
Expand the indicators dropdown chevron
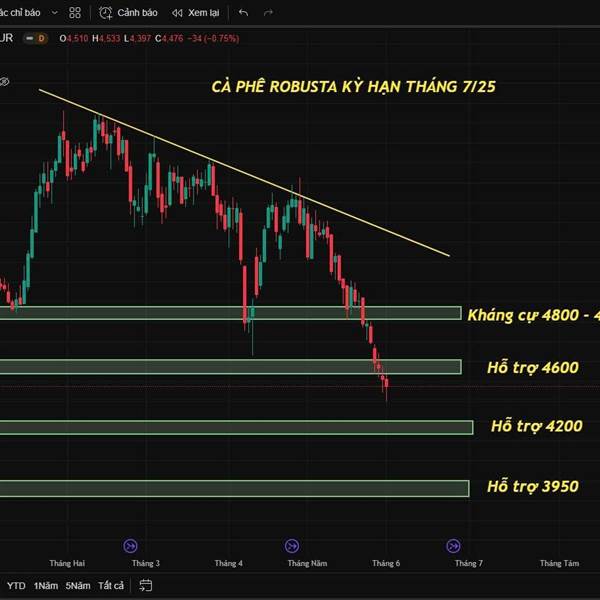[55, 13]
